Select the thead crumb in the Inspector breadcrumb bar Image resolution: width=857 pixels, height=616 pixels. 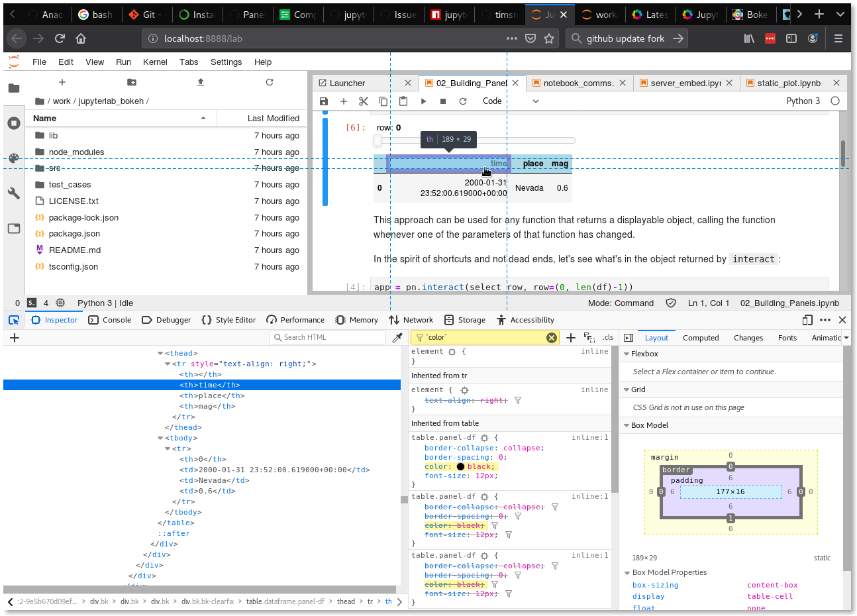[x=346, y=601]
